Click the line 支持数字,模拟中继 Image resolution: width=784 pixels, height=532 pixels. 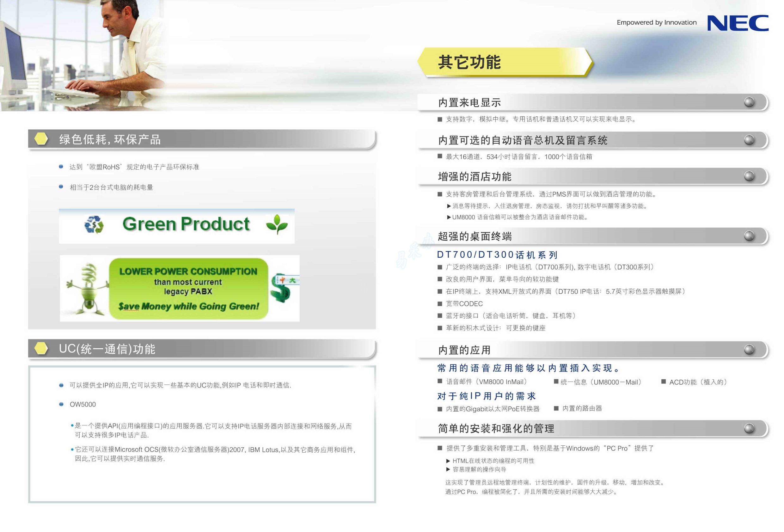pos(541,119)
